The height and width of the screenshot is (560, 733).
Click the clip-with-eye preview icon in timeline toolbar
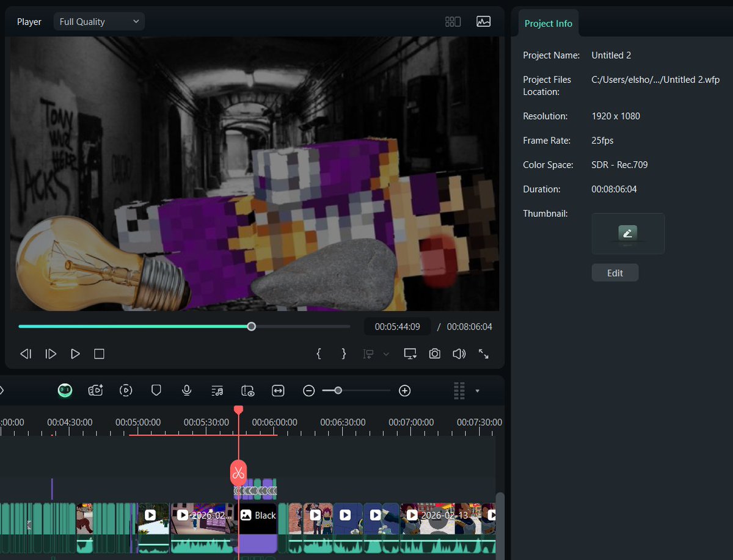(x=248, y=391)
